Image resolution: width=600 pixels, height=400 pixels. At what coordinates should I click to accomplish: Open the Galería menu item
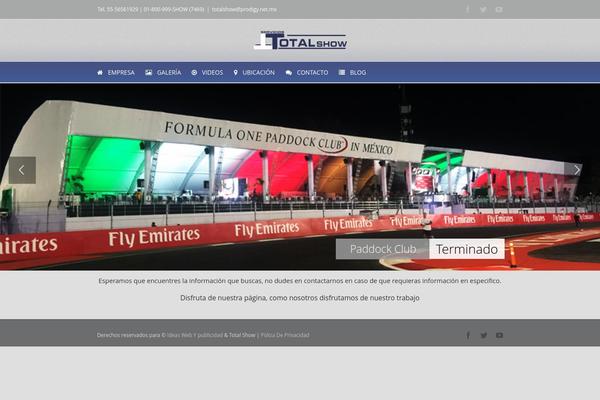(163, 72)
